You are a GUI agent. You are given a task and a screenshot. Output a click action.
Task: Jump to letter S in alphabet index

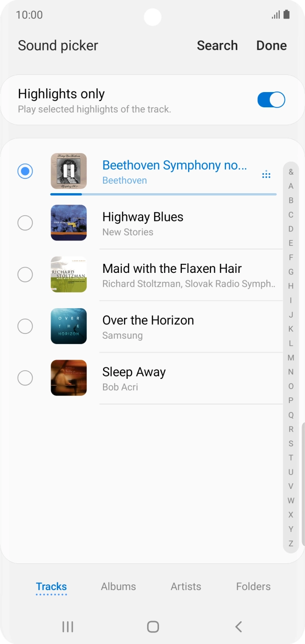click(291, 443)
